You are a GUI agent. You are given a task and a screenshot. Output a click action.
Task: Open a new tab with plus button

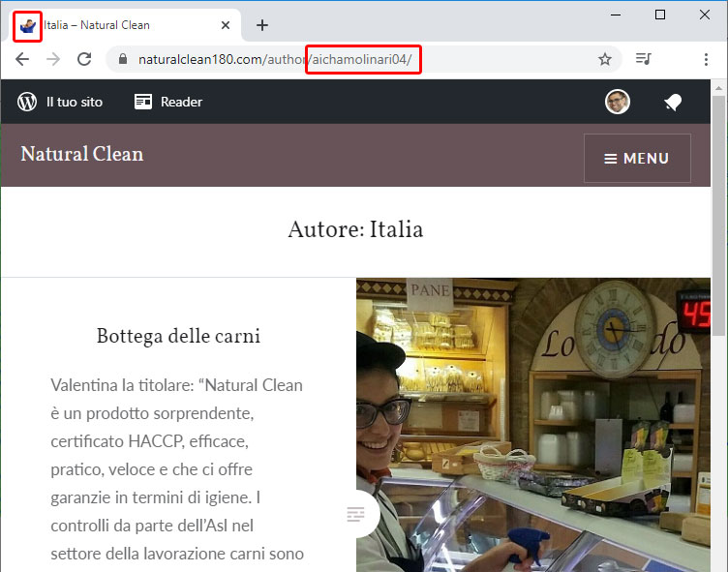tap(262, 25)
